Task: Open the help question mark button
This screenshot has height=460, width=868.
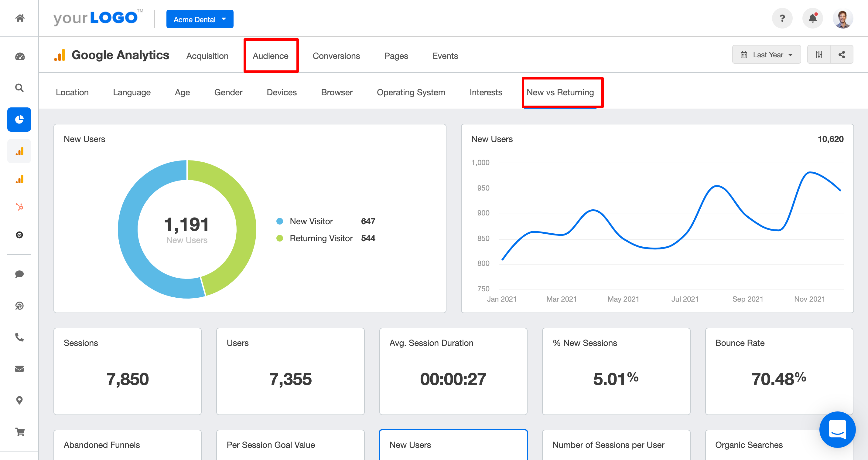Action: [x=782, y=18]
